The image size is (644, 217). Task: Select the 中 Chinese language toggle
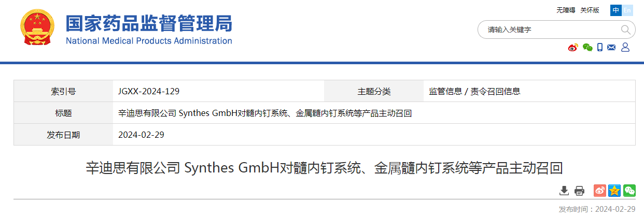click(615, 10)
